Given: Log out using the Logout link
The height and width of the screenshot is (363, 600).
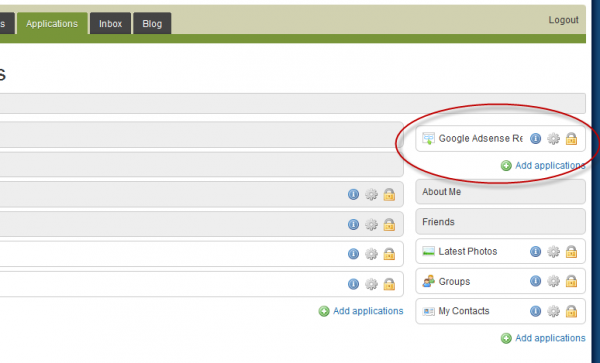Looking at the screenshot, I should click(x=563, y=20).
